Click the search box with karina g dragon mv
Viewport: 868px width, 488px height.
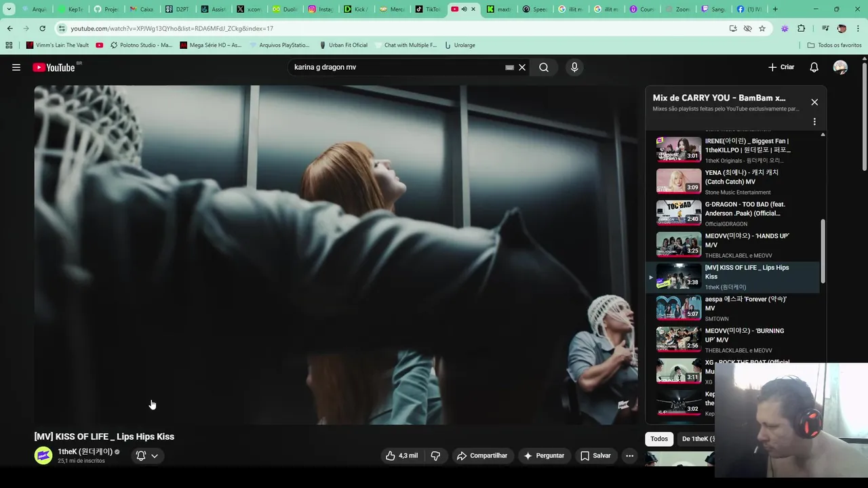397,67
